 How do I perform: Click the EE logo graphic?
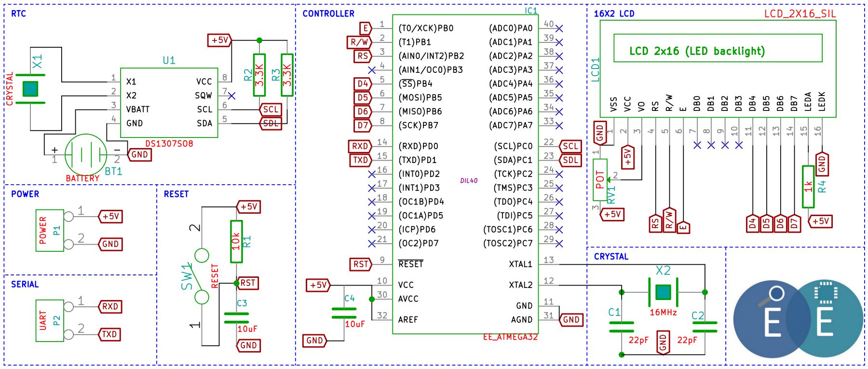[x=798, y=318]
